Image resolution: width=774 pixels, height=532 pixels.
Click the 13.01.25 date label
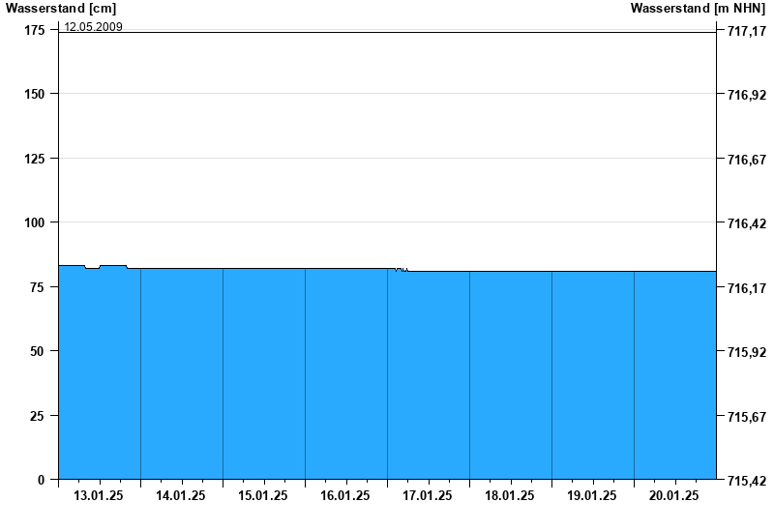[99, 495]
